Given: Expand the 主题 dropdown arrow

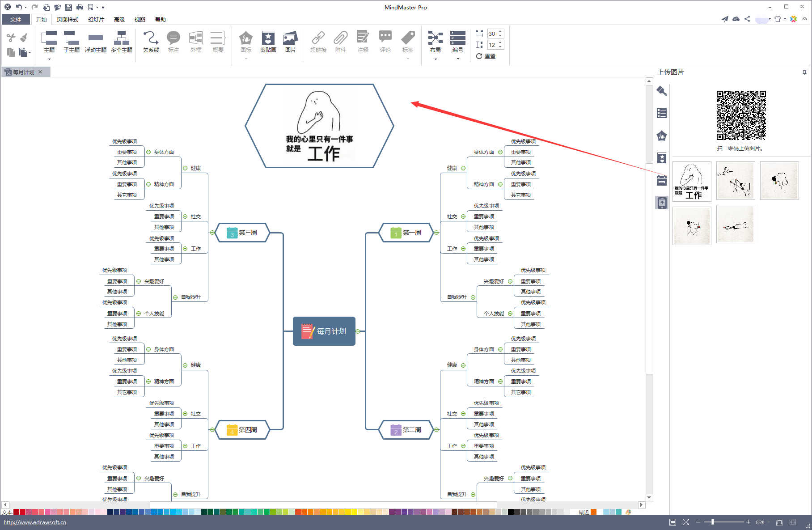Looking at the screenshot, I should 49,59.
